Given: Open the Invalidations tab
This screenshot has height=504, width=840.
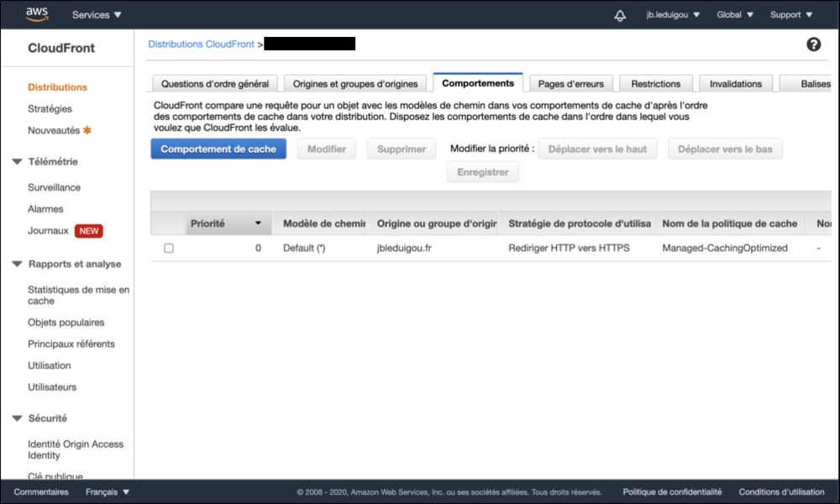Looking at the screenshot, I should coord(736,83).
